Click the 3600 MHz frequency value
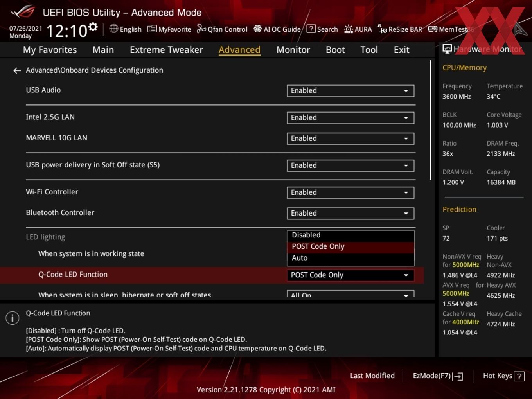 457,97
